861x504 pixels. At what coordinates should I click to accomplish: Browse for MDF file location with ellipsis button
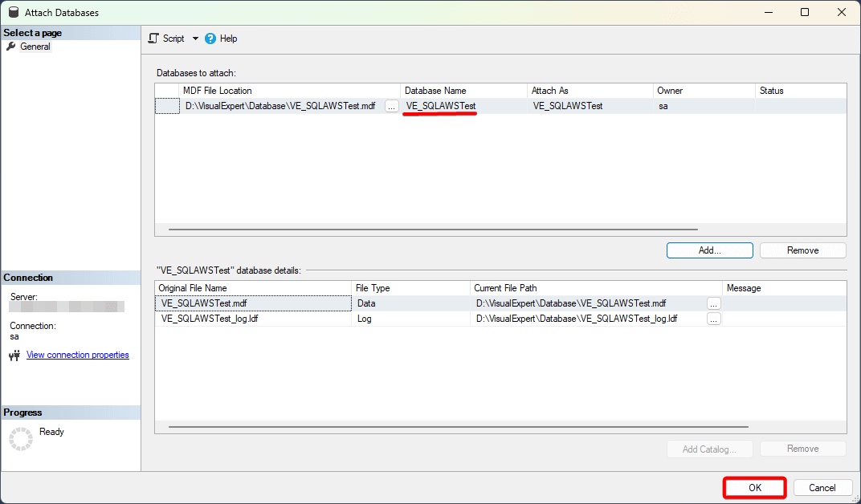click(x=391, y=107)
